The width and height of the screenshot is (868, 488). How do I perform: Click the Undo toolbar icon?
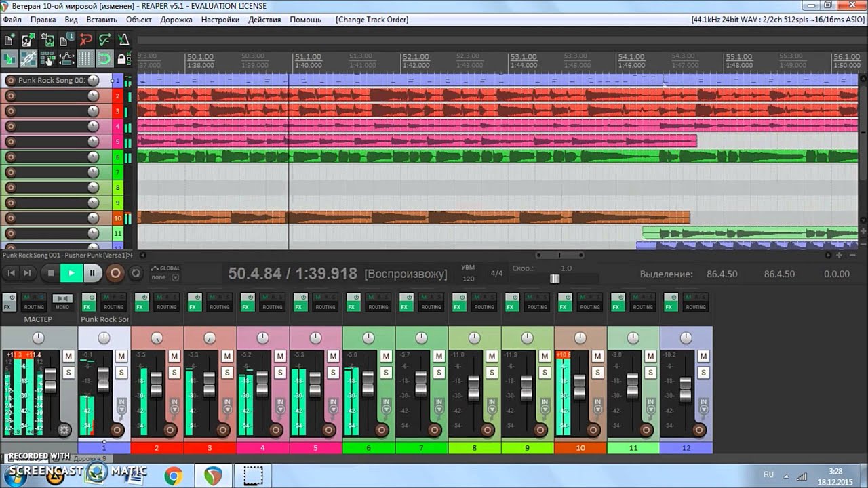pos(85,41)
